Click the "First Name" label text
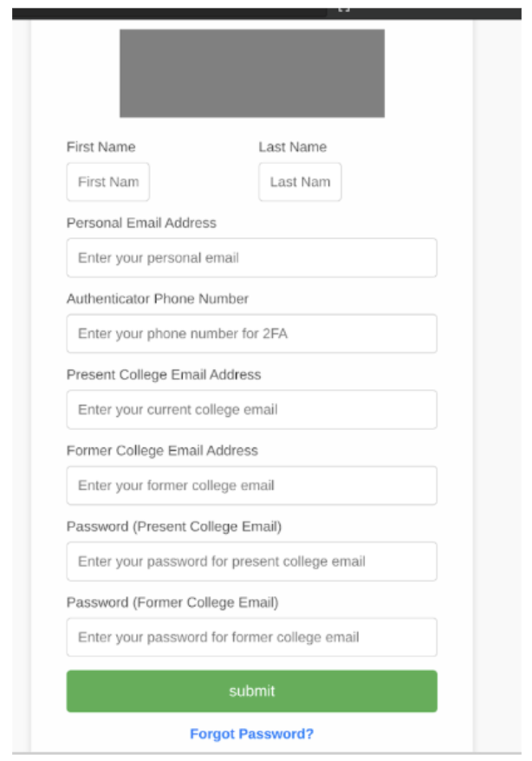Screen dimensions: 532x761 [x=101, y=147]
